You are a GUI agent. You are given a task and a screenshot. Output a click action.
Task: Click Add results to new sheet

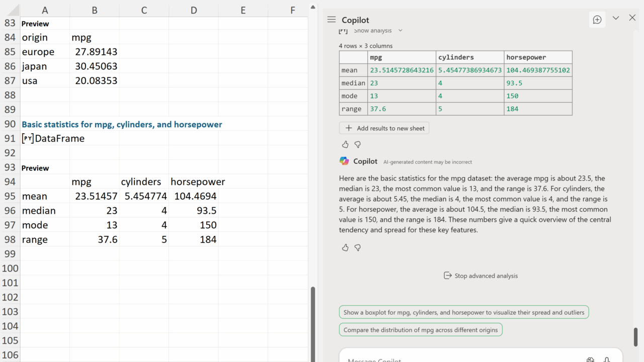pos(384,128)
